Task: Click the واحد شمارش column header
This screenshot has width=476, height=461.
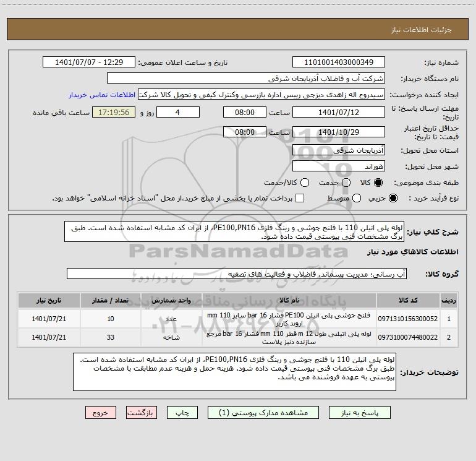Action: click(171, 300)
